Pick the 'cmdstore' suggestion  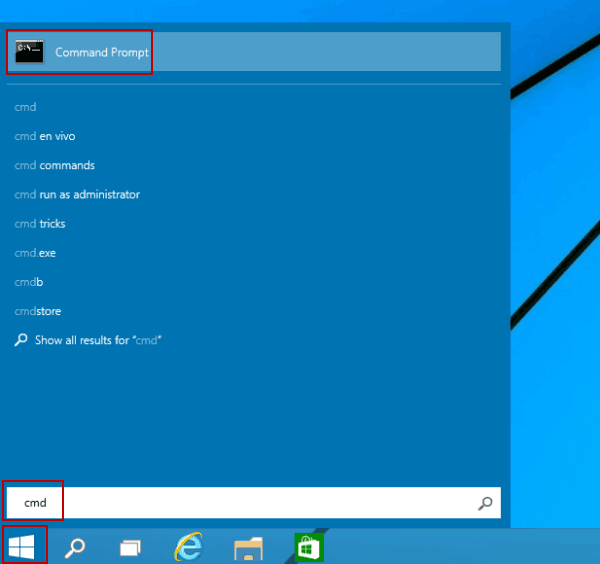(38, 311)
